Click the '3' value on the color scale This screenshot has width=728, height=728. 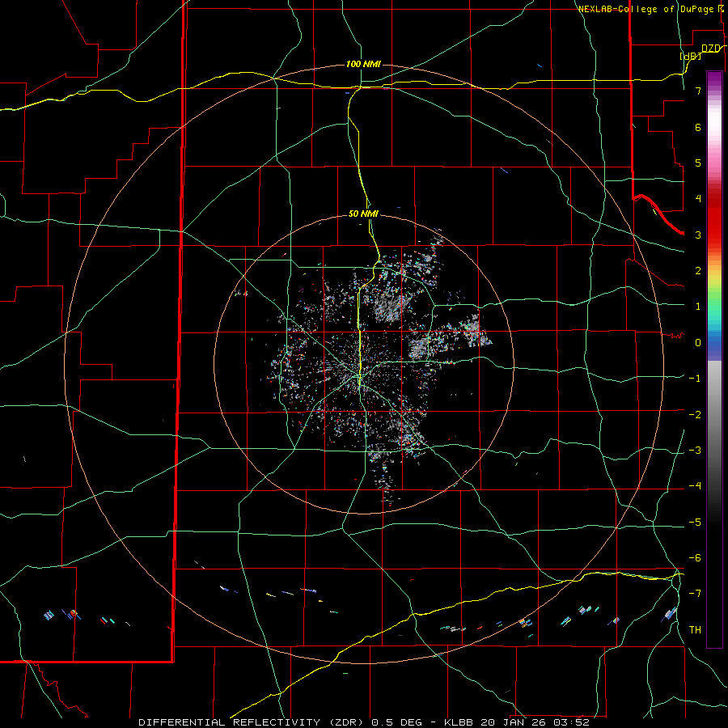pyautogui.click(x=698, y=235)
